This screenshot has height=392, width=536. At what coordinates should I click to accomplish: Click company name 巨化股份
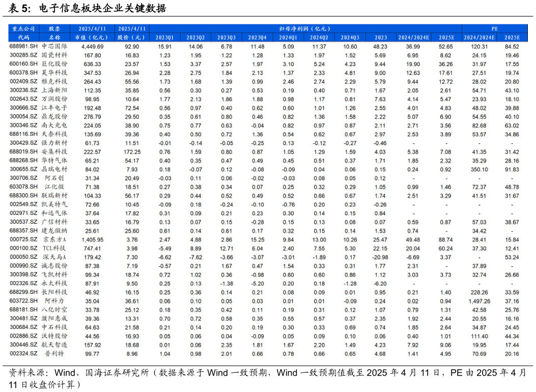click(54, 64)
